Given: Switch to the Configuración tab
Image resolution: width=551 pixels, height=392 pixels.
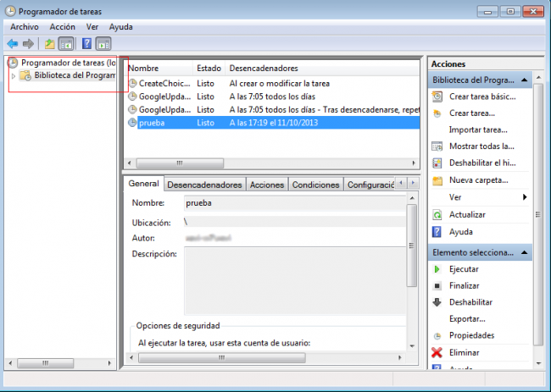Looking at the screenshot, I should coord(370,185).
